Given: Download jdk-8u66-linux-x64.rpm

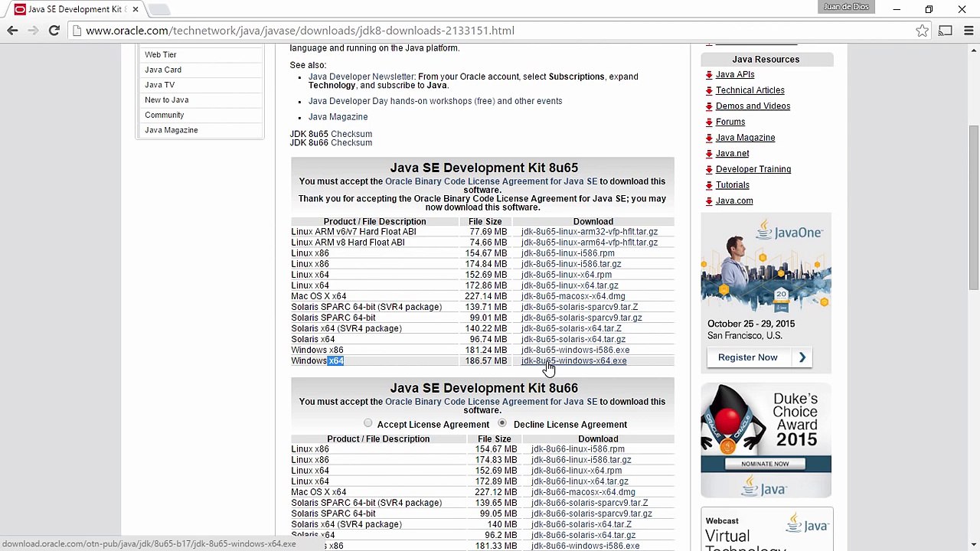Looking at the screenshot, I should click(x=577, y=471).
